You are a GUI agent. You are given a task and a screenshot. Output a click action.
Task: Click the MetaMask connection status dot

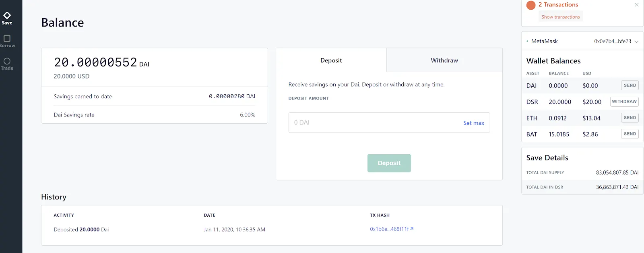coord(527,41)
